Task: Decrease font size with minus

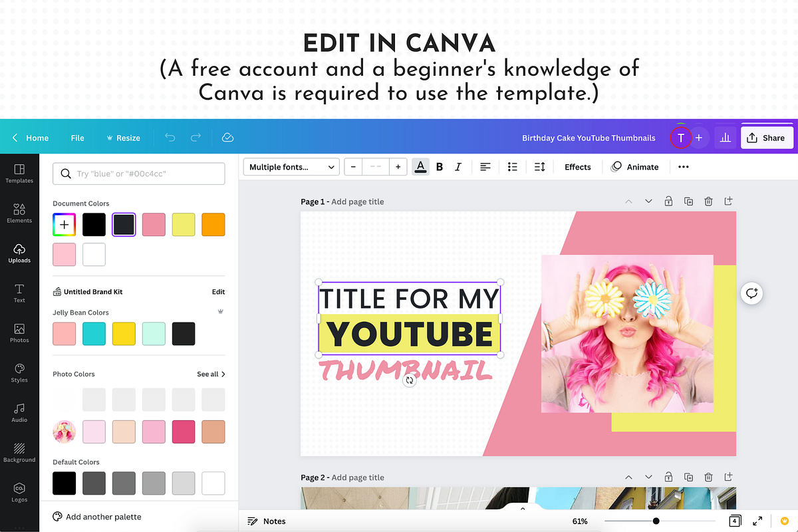Action: [353, 167]
